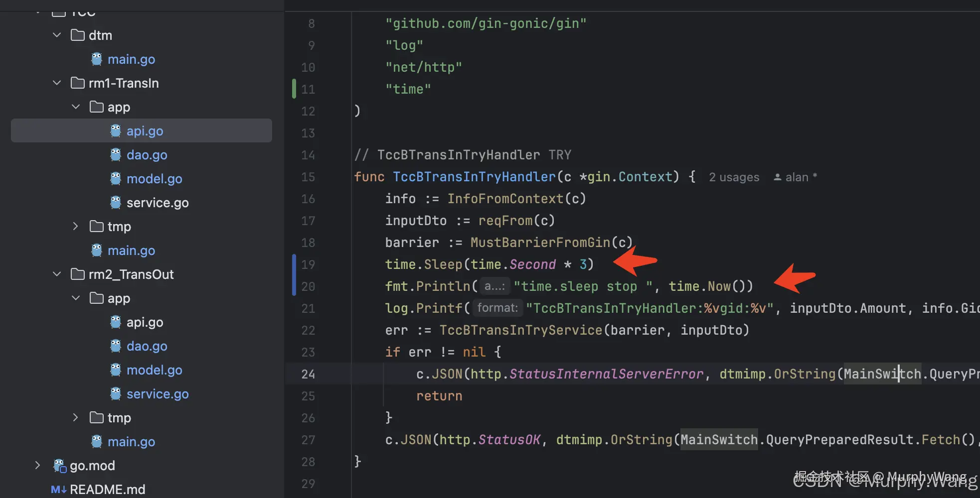Click the green change marker beside line 11

click(x=294, y=89)
